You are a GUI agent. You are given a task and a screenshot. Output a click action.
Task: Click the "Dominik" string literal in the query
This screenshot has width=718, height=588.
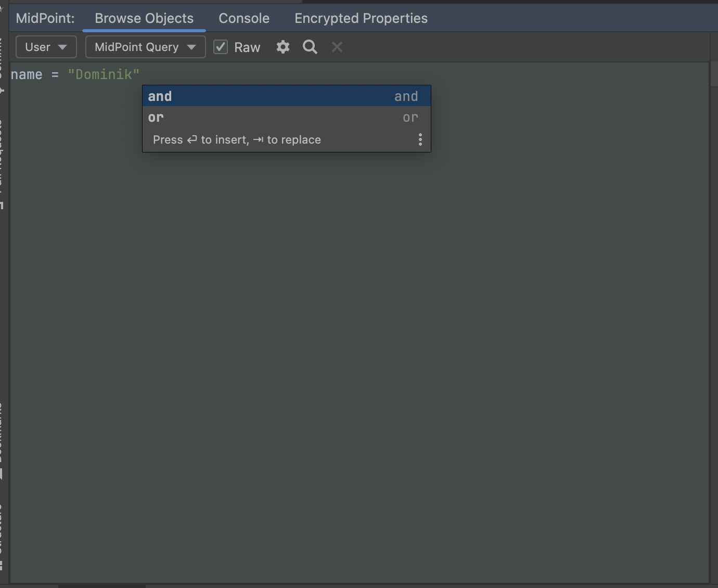point(104,74)
